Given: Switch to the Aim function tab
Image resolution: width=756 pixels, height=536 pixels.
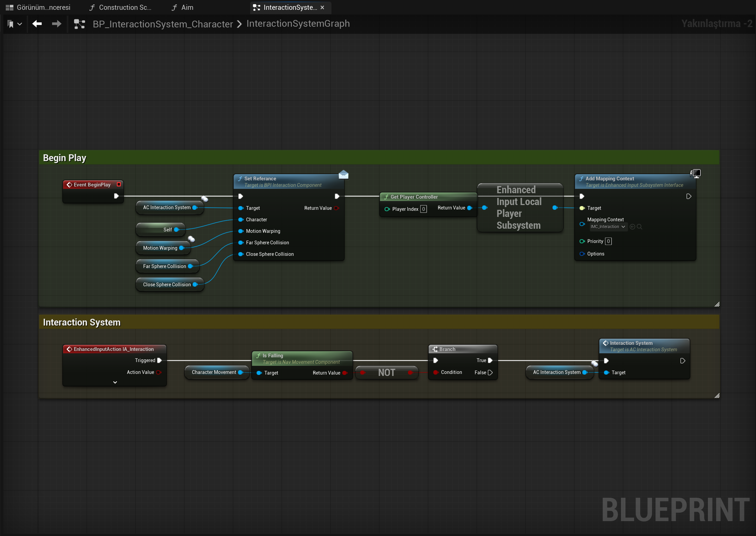Looking at the screenshot, I should coord(182,7).
